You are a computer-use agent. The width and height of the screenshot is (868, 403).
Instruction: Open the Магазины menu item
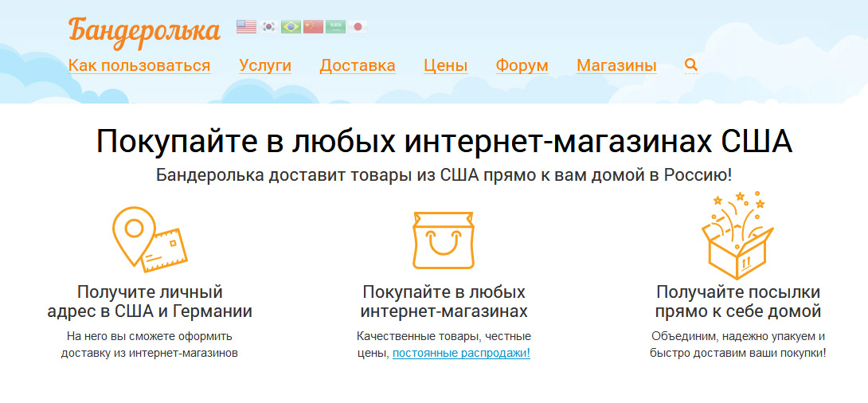tap(616, 66)
